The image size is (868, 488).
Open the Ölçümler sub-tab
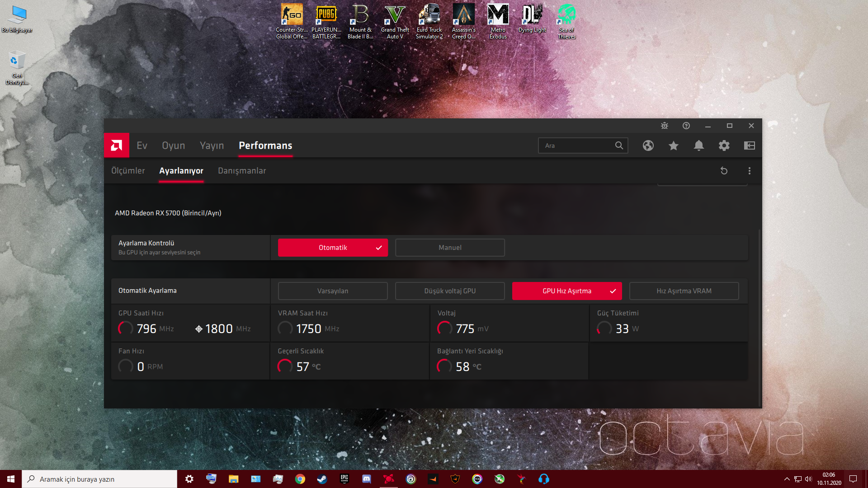128,171
